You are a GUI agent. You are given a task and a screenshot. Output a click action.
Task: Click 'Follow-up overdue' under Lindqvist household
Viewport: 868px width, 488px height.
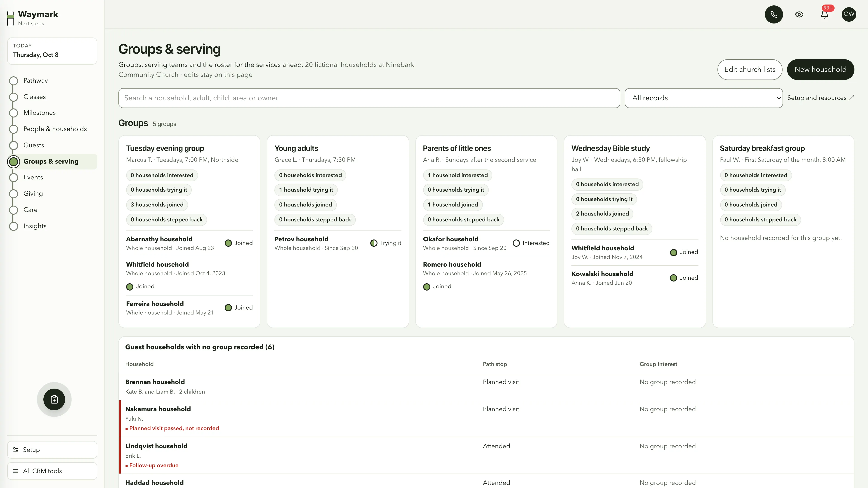click(154, 465)
